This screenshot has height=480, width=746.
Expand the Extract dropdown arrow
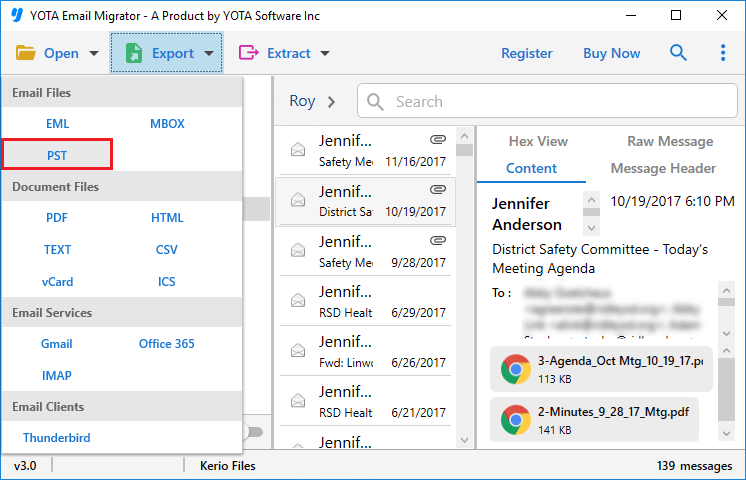click(x=324, y=53)
